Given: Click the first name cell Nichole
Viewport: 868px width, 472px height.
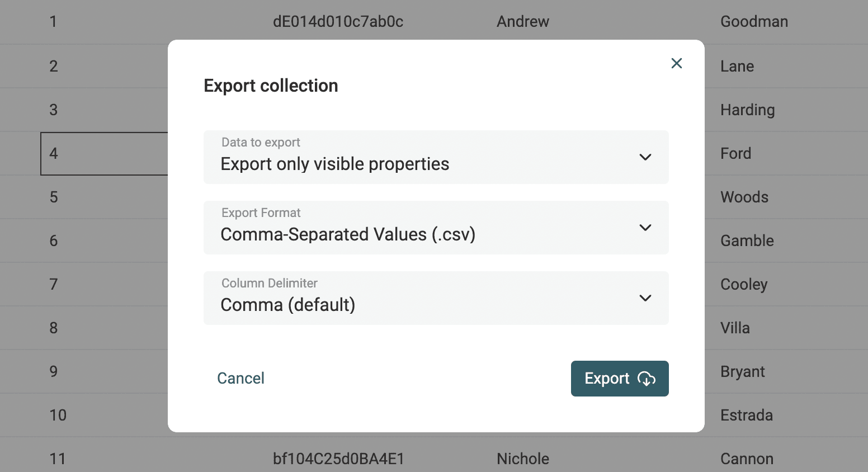Looking at the screenshot, I should (523, 459).
